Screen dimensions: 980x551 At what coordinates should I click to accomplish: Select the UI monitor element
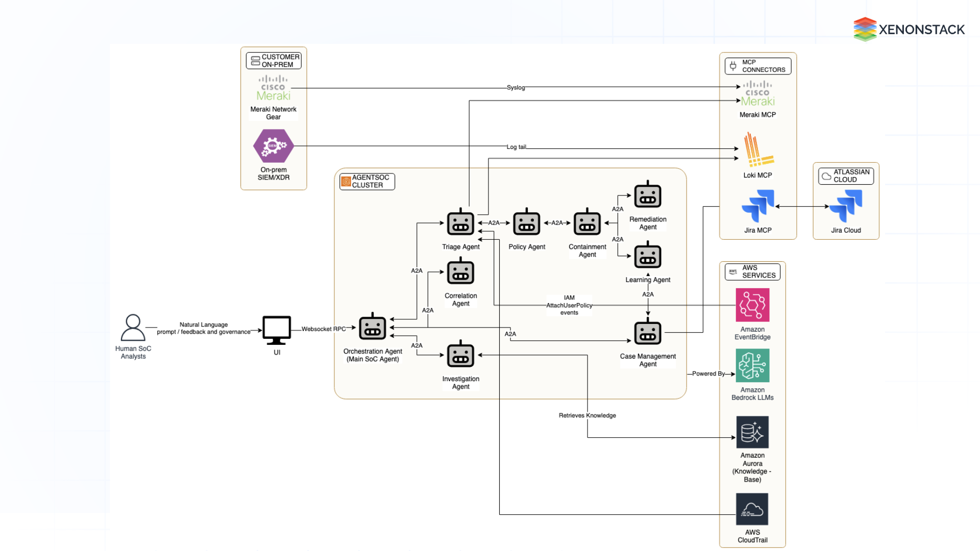tap(277, 328)
